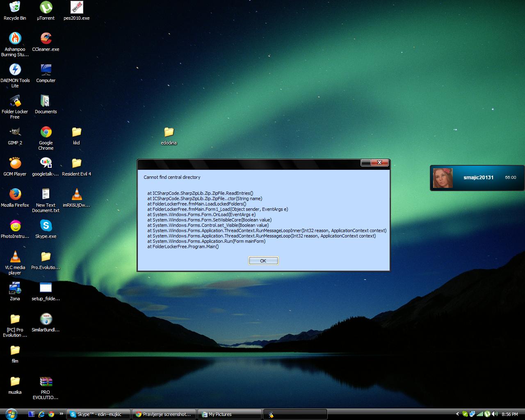Switch to the My Pictures taskbar window

230,414
